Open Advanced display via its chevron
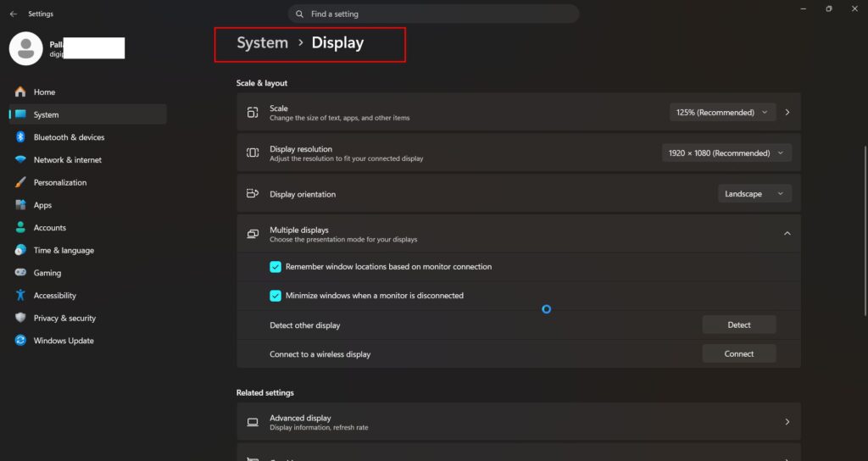 coord(787,422)
